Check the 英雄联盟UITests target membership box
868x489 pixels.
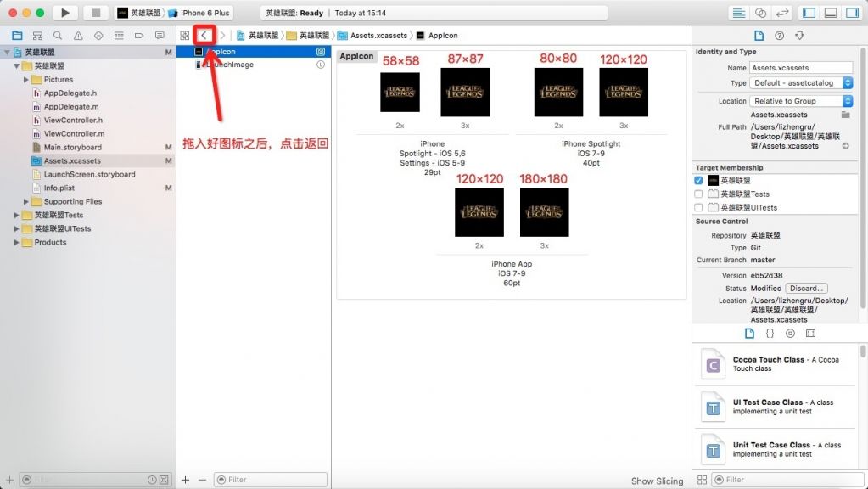click(698, 207)
